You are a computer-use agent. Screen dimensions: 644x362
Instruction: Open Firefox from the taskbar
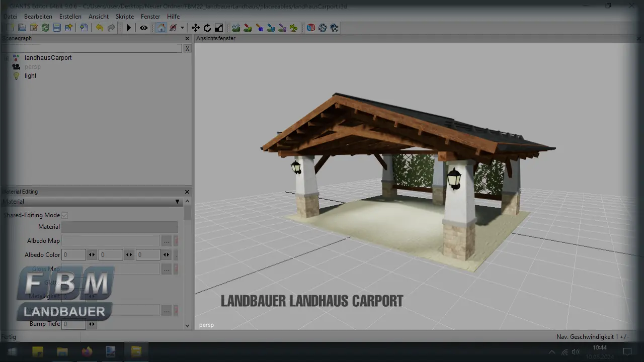[x=87, y=352]
